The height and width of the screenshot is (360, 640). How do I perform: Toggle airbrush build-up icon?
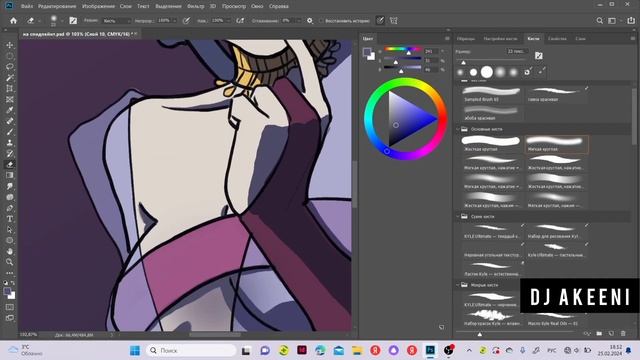(x=240, y=20)
